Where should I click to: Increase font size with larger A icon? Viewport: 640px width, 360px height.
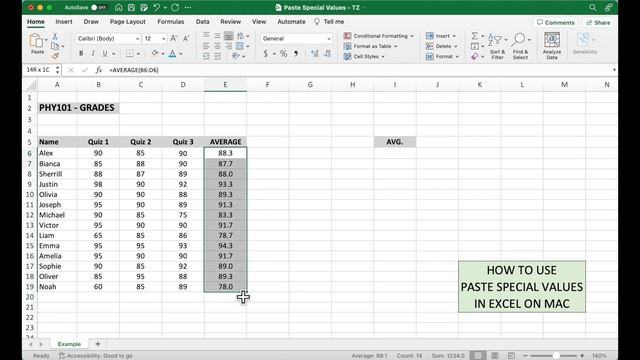tap(173, 38)
